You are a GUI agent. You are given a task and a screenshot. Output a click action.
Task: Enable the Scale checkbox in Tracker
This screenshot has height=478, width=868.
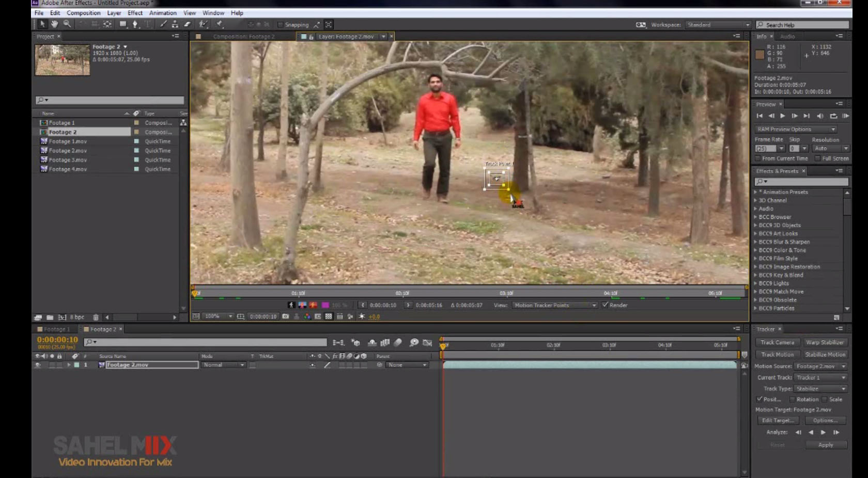click(825, 399)
